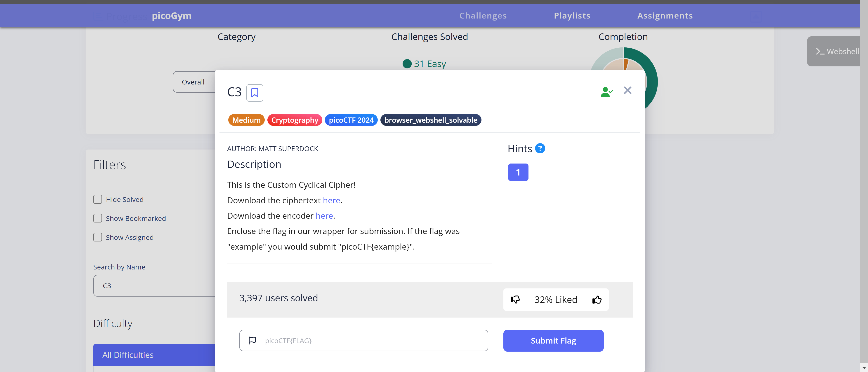Check the Show Bookmarked option
The image size is (868, 372).
(x=97, y=218)
